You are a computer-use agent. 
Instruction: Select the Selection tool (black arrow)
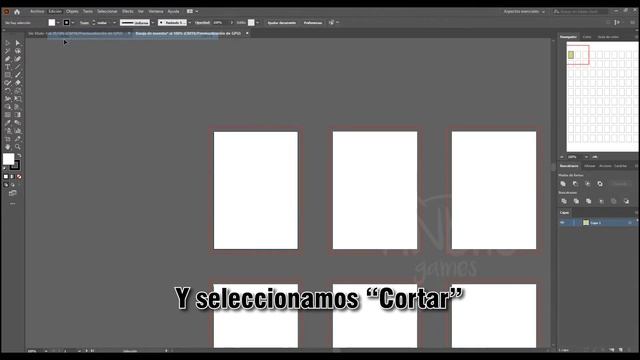pos(8,43)
